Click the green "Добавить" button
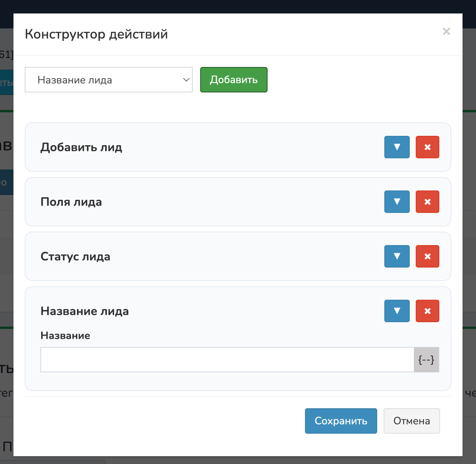The height and width of the screenshot is (464, 476). (234, 80)
